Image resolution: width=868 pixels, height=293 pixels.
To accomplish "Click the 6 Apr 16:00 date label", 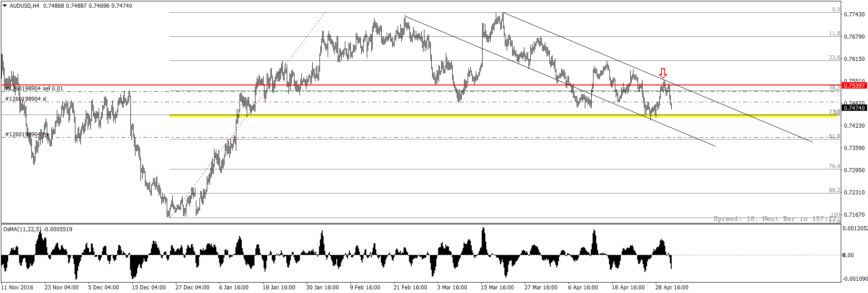I will (x=583, y=288).
